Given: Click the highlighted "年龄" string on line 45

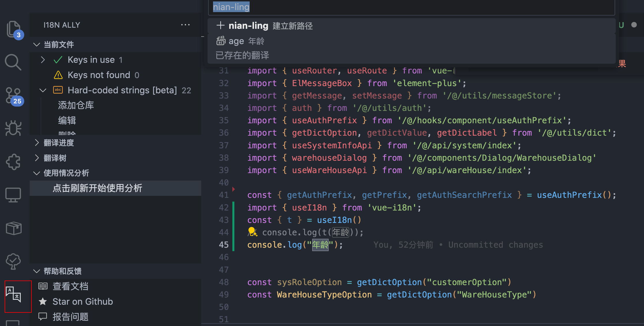Looking at the screenshot, I should tap(320, 245).
